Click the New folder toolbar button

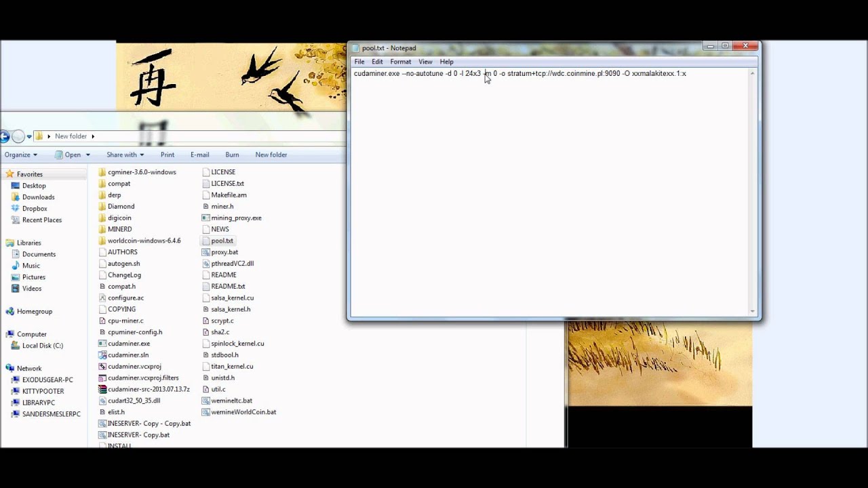click(x=271, y=155)
